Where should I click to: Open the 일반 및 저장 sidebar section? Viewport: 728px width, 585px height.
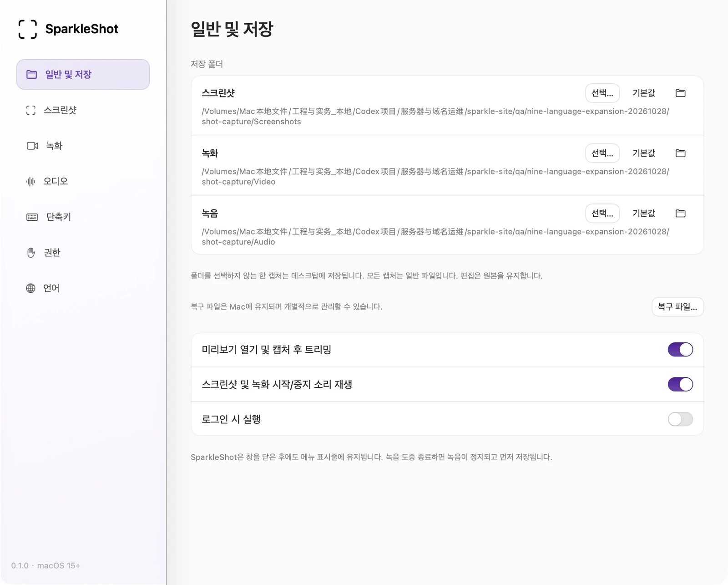(83, 74)
